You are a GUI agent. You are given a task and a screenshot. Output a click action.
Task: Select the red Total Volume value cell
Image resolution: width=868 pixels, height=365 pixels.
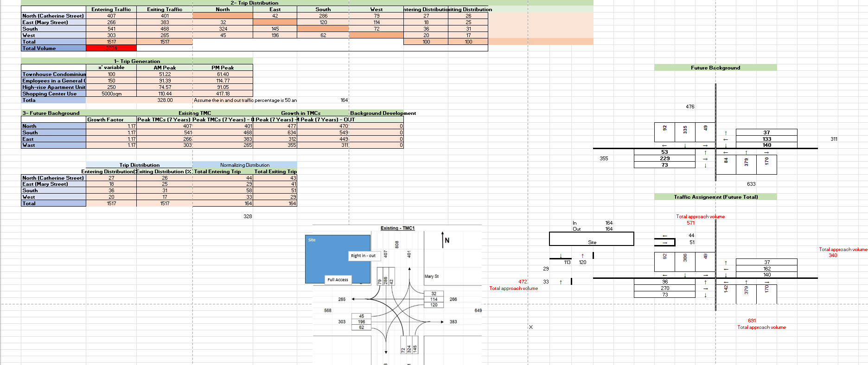[x=111, y=48]
